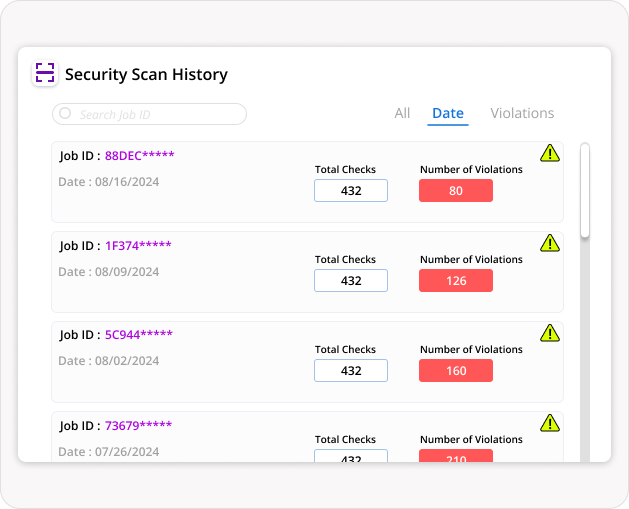629x509 pixels.
Task: Focus the Search Job ID input field
Action: pyautogui.click(x=149, y=114)
